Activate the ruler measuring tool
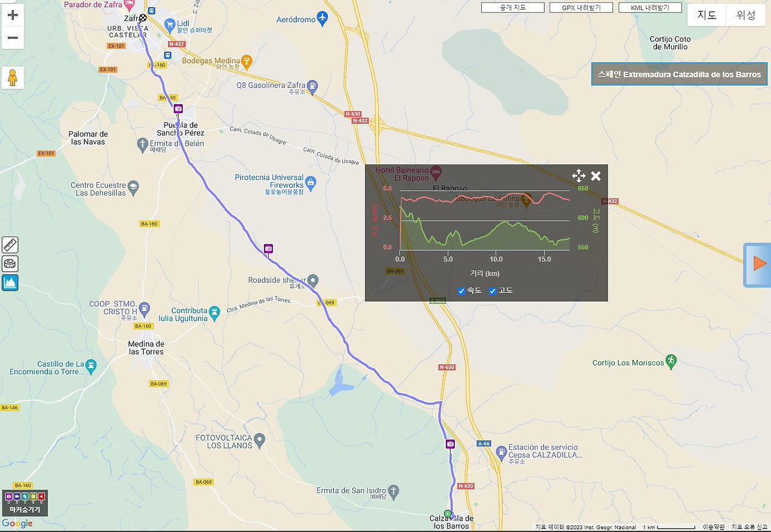This screenshot has height=532, width=771. pos(10,245)
